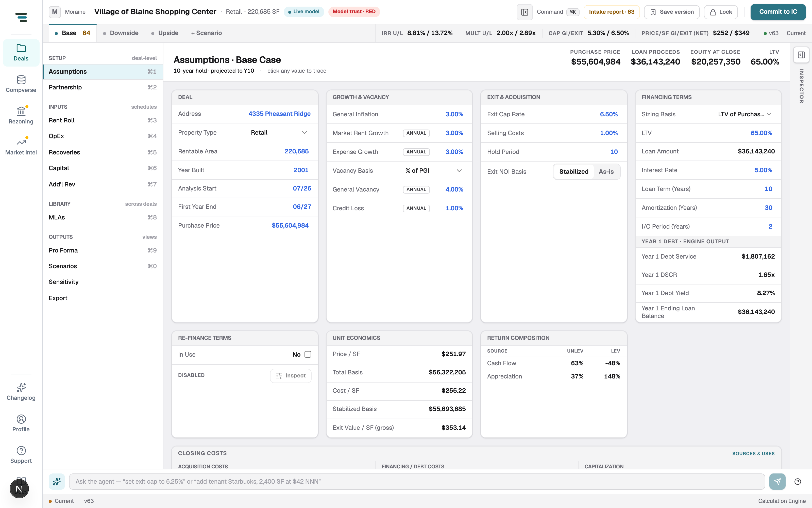Open the Command ⌘K palette

[x=558, y=12]
